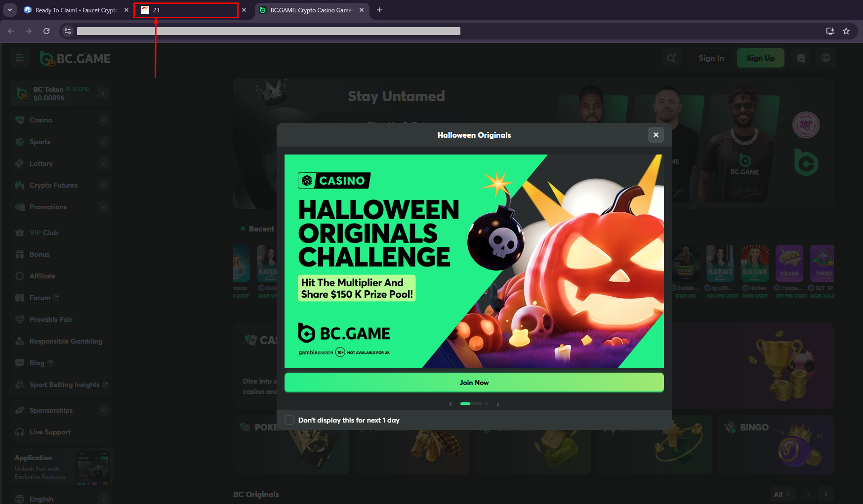863x504 pixels.
Task: Open the globe language icon
Action: click(x=825, y=58)
